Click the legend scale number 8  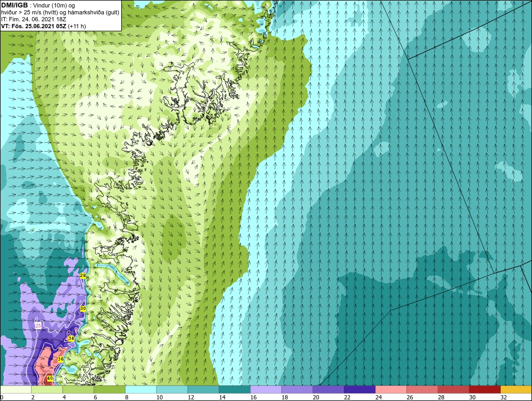point(127,397)
